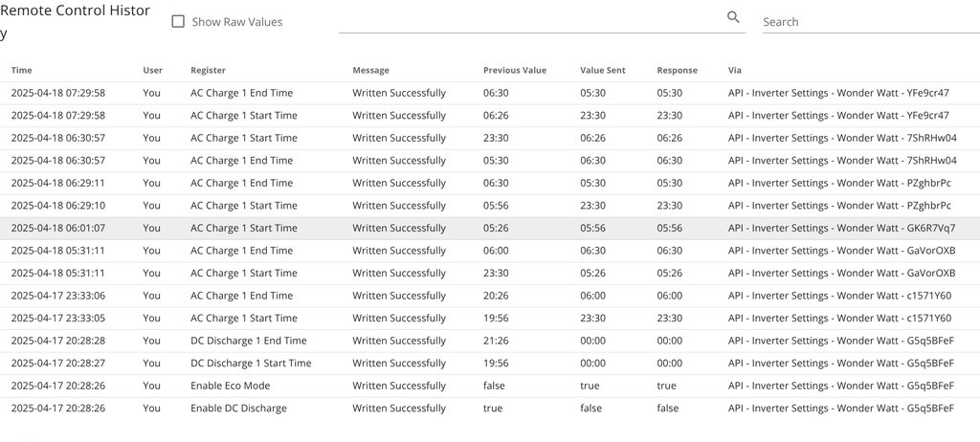Image resolution: width=980 pixels, height=442 pixels.
Task: Click the Via column header
Action: pyautogui.click(x=734, y=70)
